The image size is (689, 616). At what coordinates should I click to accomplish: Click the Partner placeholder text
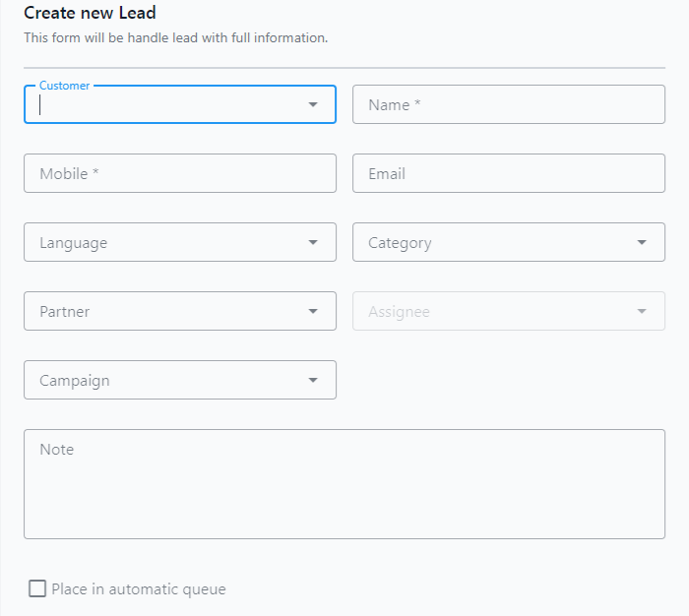(x=65, y=312)
